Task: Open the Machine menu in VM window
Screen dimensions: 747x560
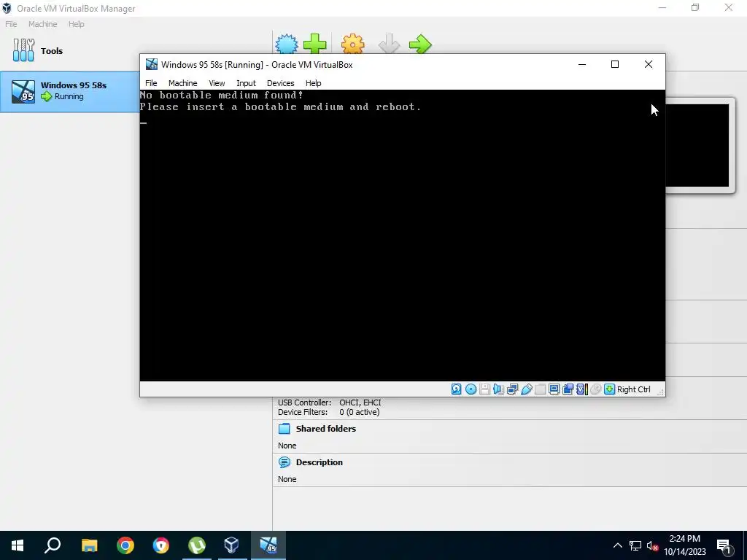Action: [182, 83]
